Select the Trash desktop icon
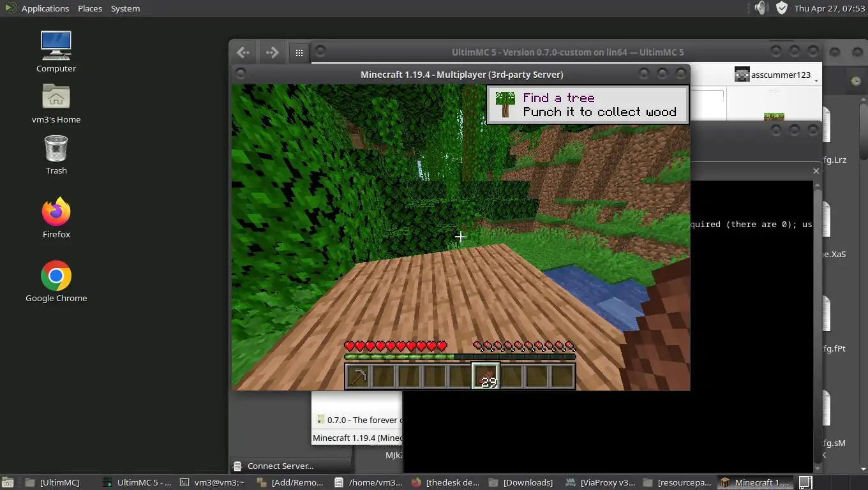Screen dimensions: 868x490 pyautogui.click(x=56, y=155)
